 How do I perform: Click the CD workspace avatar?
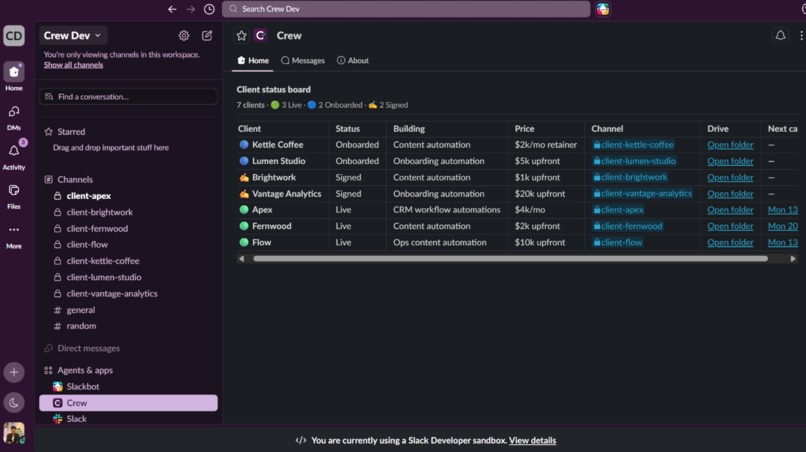(14, 35)
